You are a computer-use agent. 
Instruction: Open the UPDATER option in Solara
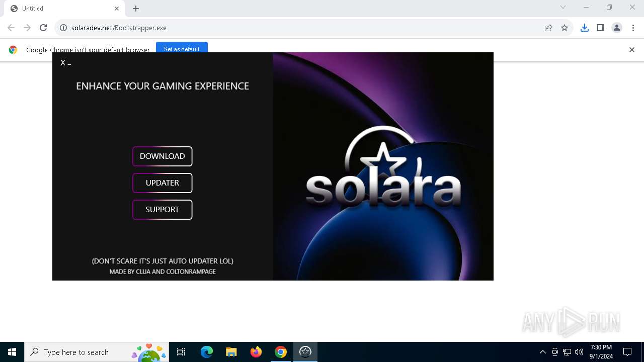coord(162,183)
